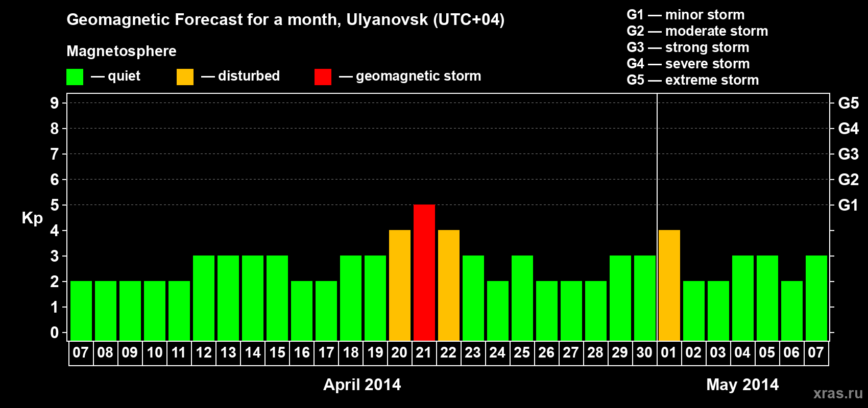Screen dimensions: 868x408
Task: Select the red storm bar for April 21
Action: (x=424, y=272)
